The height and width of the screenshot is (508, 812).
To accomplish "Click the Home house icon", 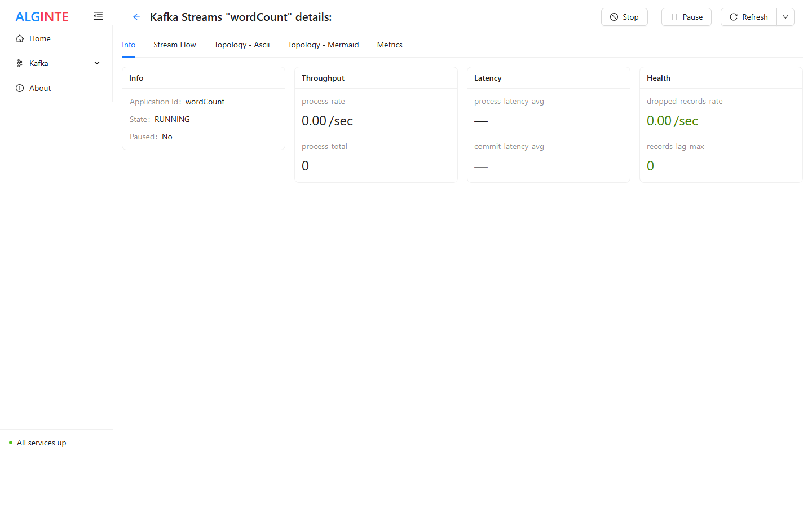I will [x=20, y=38].
